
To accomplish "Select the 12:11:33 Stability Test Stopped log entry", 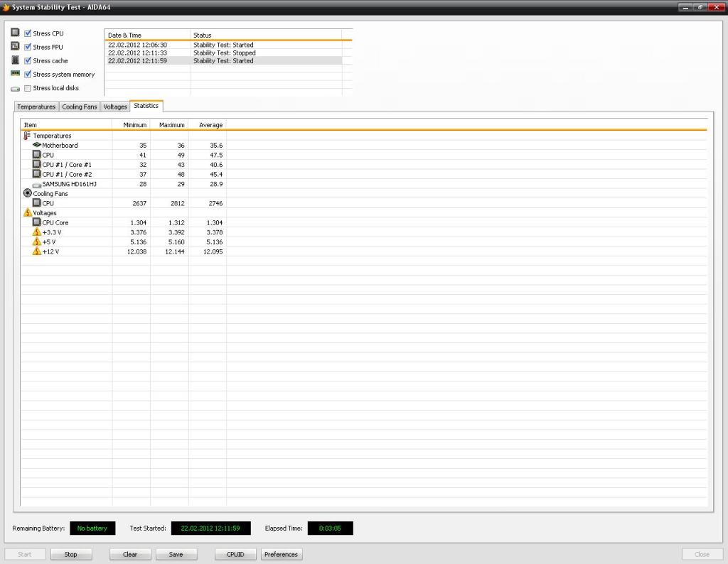I will click(x=225, y=53).
